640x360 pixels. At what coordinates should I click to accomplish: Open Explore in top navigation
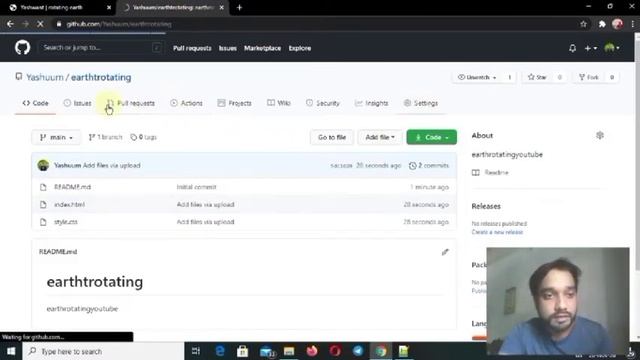(300, 48)
